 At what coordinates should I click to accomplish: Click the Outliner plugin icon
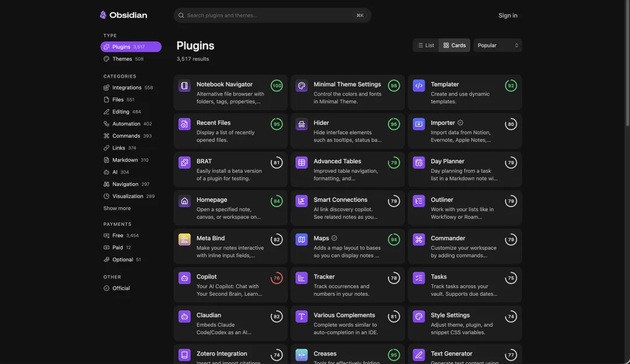point(419,201)
